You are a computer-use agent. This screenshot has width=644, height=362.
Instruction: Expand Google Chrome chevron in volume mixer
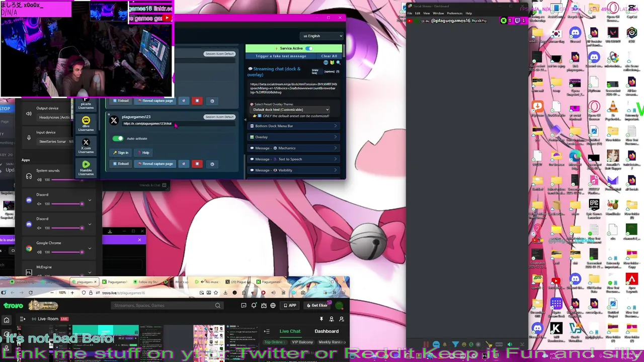[x=90, y=248]
